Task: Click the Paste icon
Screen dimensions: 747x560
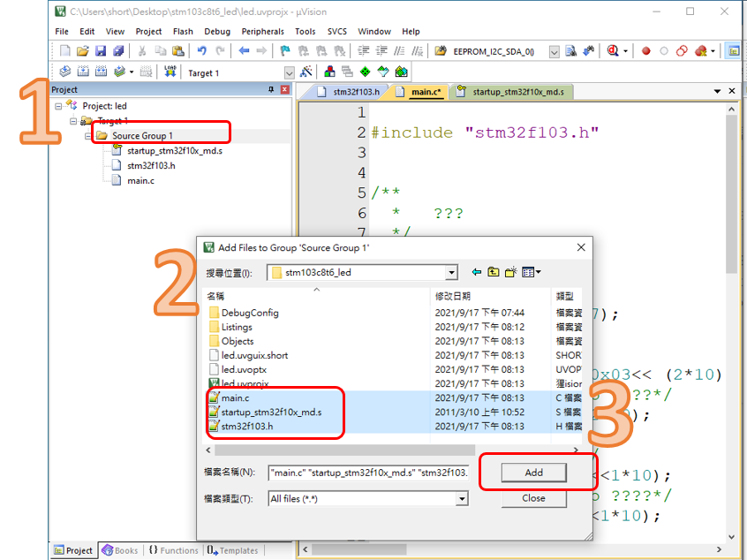Action: tap(178, 51)
